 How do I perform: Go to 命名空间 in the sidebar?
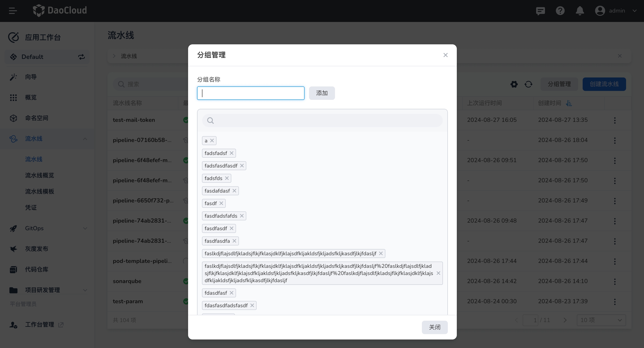tap(36, 118)
